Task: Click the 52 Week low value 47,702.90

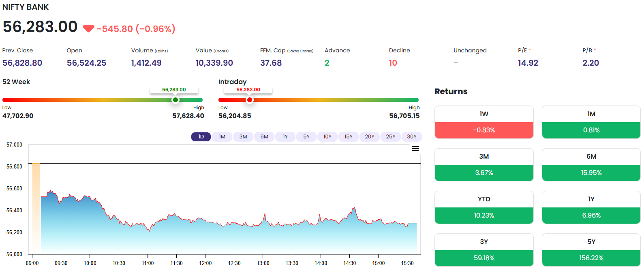Action: 18,116
